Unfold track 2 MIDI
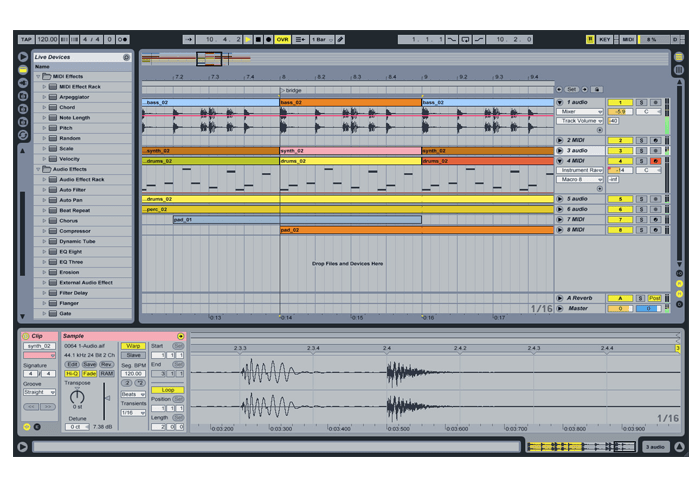This screenshot has height=486, width=700. [559, 140]
